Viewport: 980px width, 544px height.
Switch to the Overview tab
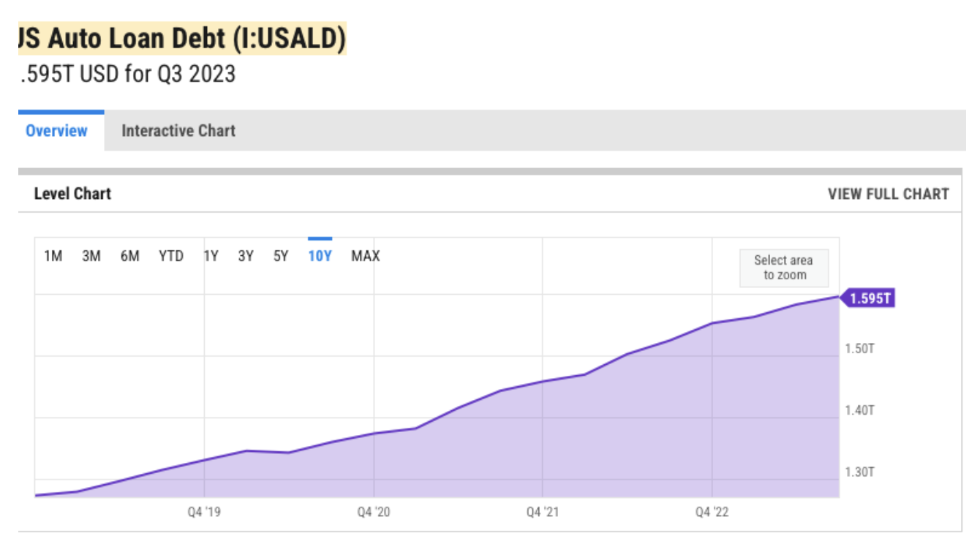[56, 131]
